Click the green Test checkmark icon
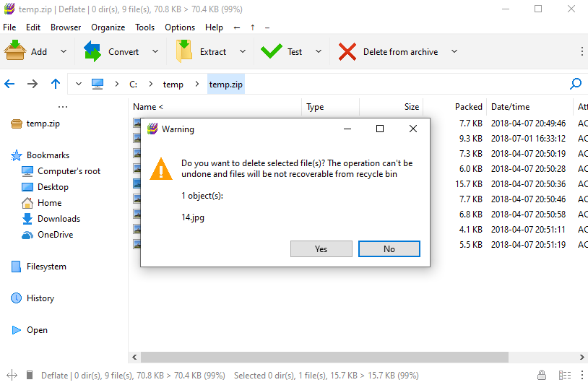Screen dimensions: 588x385 (x=271, y=51)
